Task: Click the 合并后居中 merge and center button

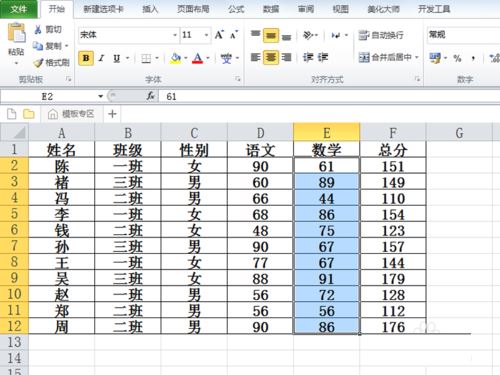Action: click(385, 58)
